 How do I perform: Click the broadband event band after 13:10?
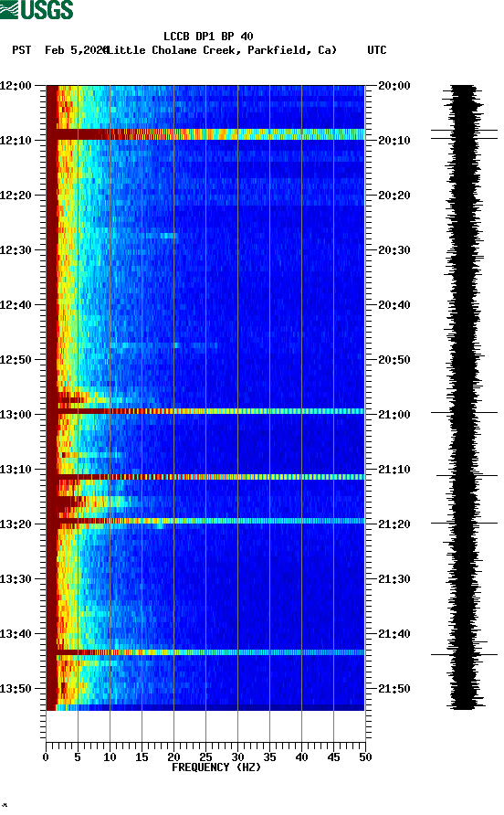(x=205, y=477)
